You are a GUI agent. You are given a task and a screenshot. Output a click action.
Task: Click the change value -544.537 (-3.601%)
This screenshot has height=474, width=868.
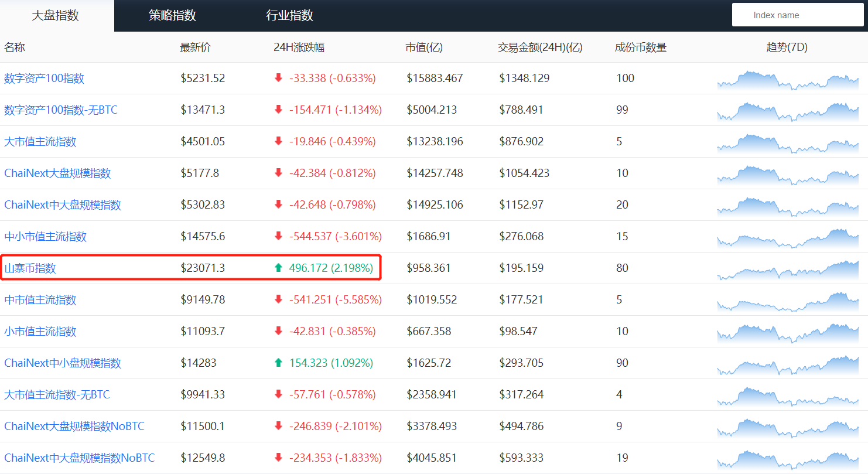coord(336,237)
